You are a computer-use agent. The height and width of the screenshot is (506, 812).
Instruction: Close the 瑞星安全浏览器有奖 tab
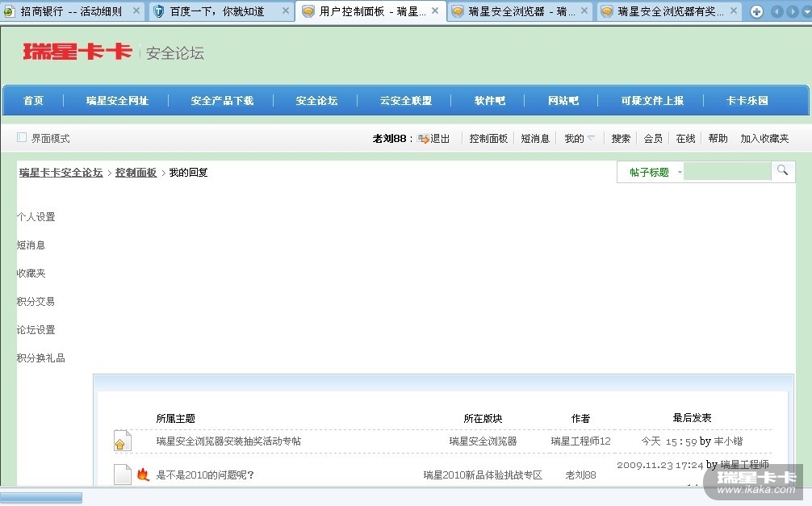(x=734, y=10)
